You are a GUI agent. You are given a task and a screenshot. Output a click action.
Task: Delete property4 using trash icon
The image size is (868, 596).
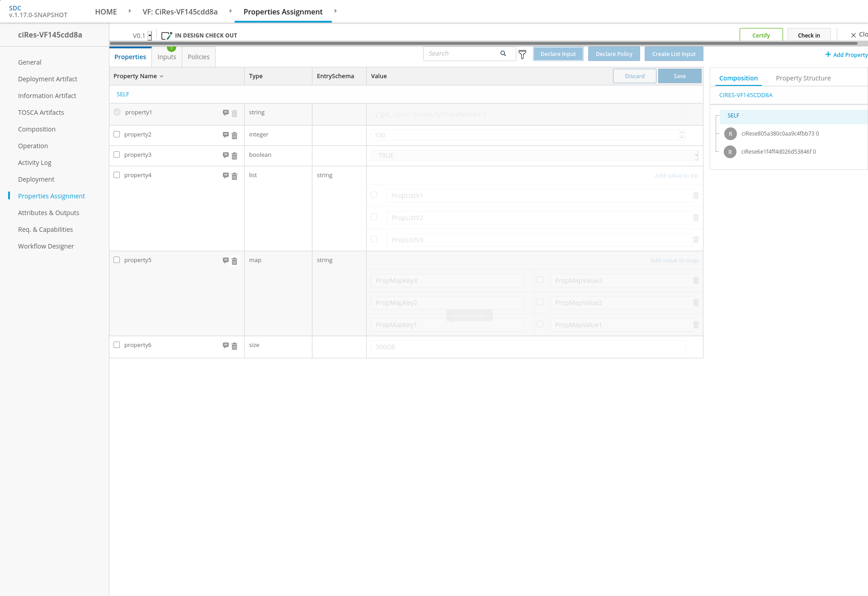[x=234, y=176]
